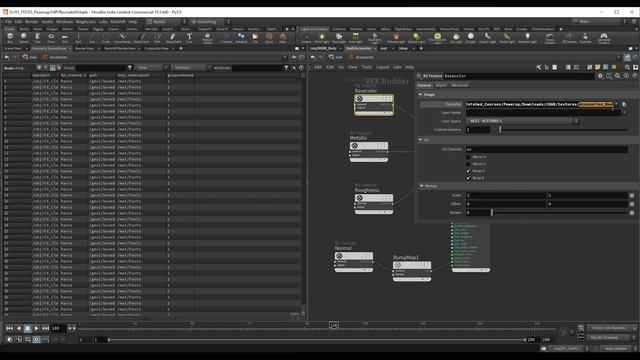Click the node name field 'Basecolor'
The image size is (640, 360).
tap(519, 76)
